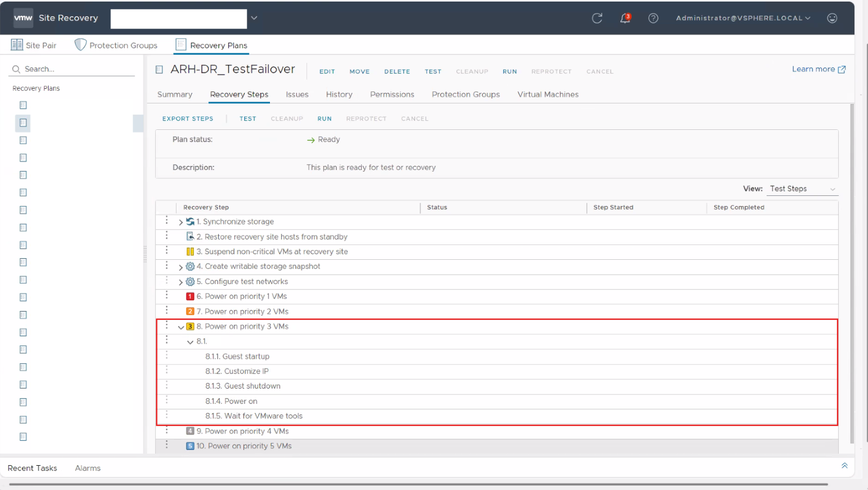Open actions menu for Synchronize storage row

(166, 221)
